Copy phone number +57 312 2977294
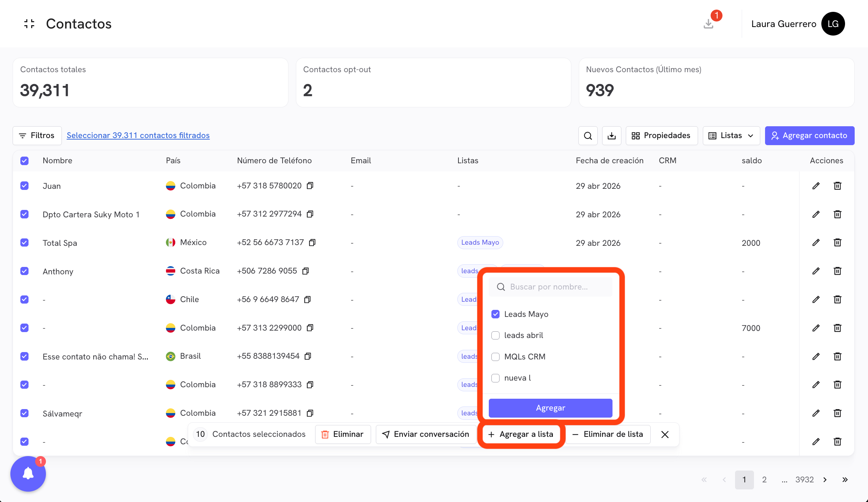Viewport: 868px width, 502px height. (x=310, y=214)
